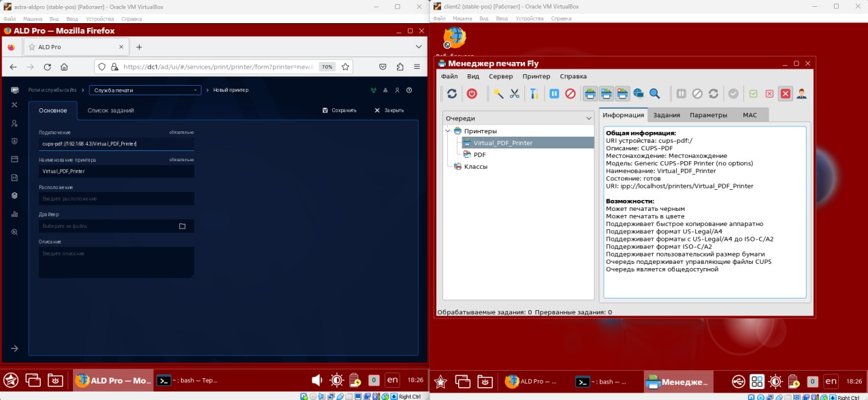Image resolution: width=868 pixels, height=400 pixels.
Task: Open the Файл menu in print manager
Action: 449,76
